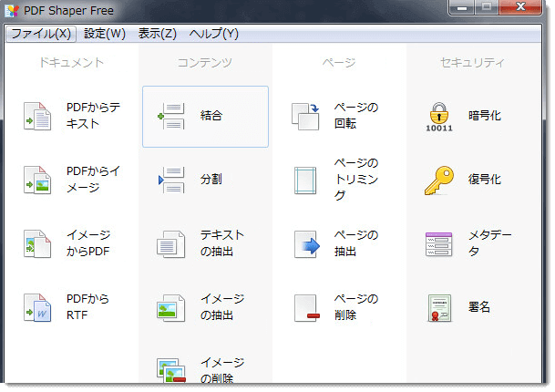The width and height of the screenshot is (555, 392).
Task: Choose the ページのトリミング label
Action: click(x=356, y=180)
